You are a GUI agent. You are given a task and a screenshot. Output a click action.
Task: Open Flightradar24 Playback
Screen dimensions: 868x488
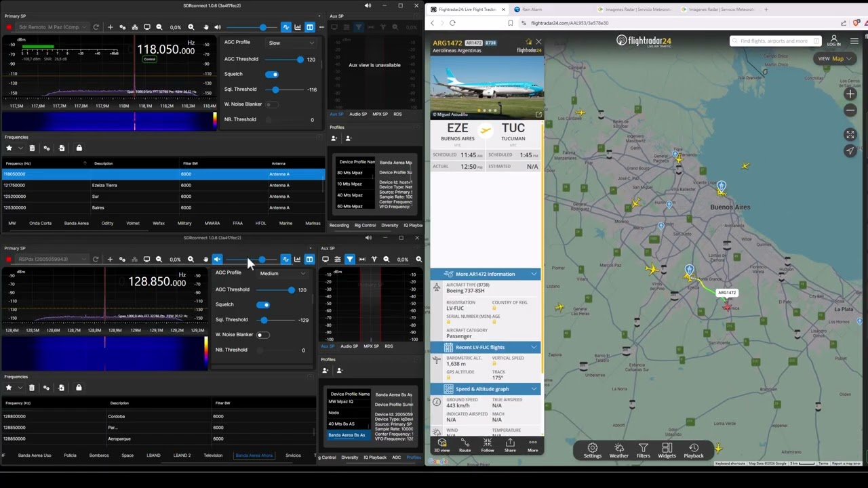click(x=694, y=451)
